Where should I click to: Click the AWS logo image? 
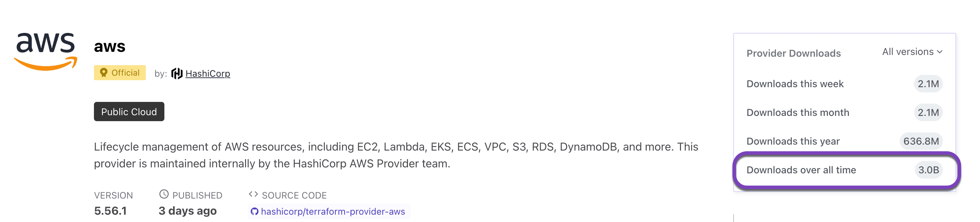tap(46, 51)
